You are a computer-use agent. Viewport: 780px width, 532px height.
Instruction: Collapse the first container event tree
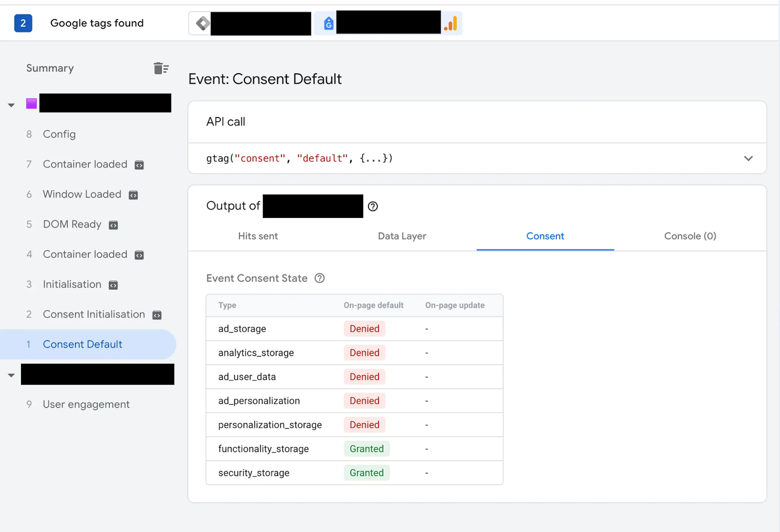coord(11,105)
